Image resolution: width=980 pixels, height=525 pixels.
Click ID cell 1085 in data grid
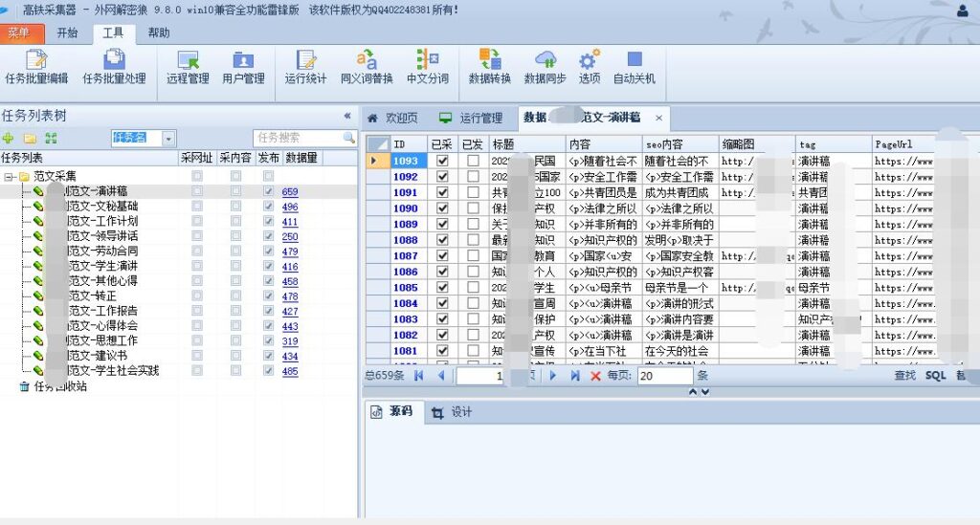coord(408,287)
